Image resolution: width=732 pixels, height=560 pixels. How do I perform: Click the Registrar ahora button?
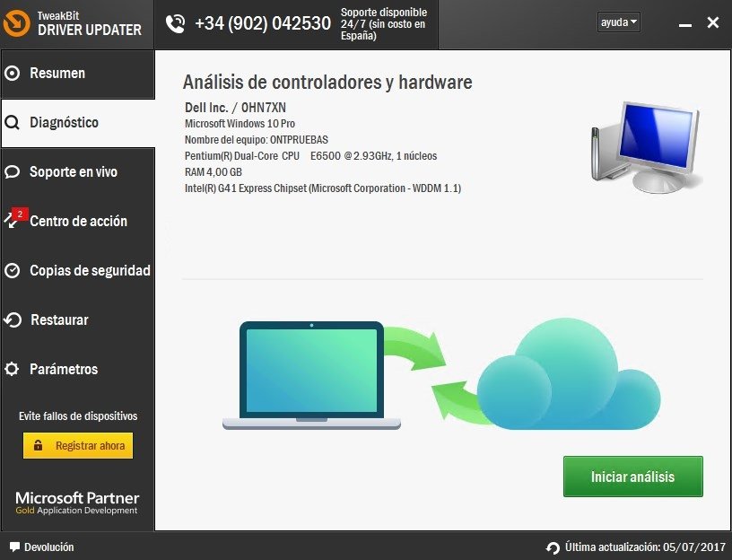(78, 445)
